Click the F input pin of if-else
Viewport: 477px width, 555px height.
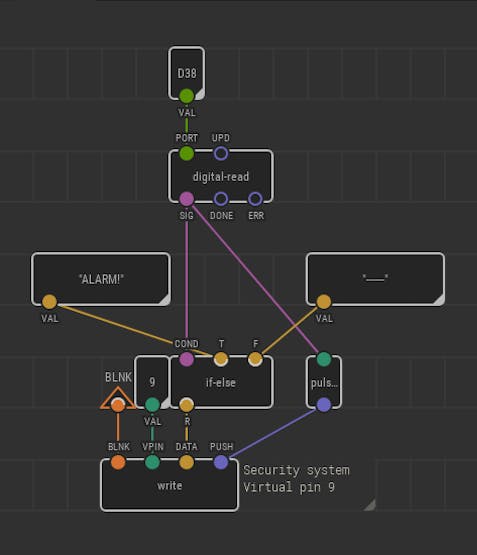pos(255,359)
